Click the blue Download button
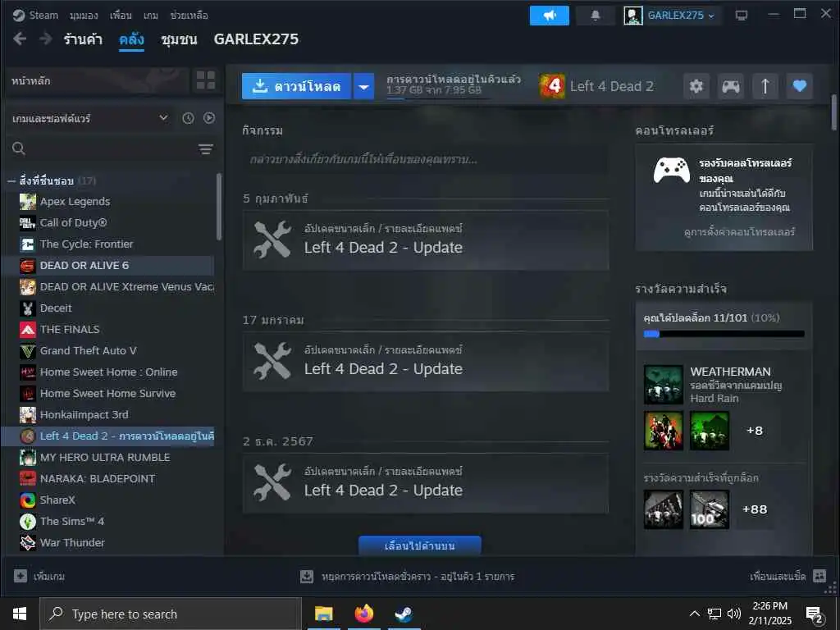The width and height of the screenshot is (840, 630). [x=296, y=86]
